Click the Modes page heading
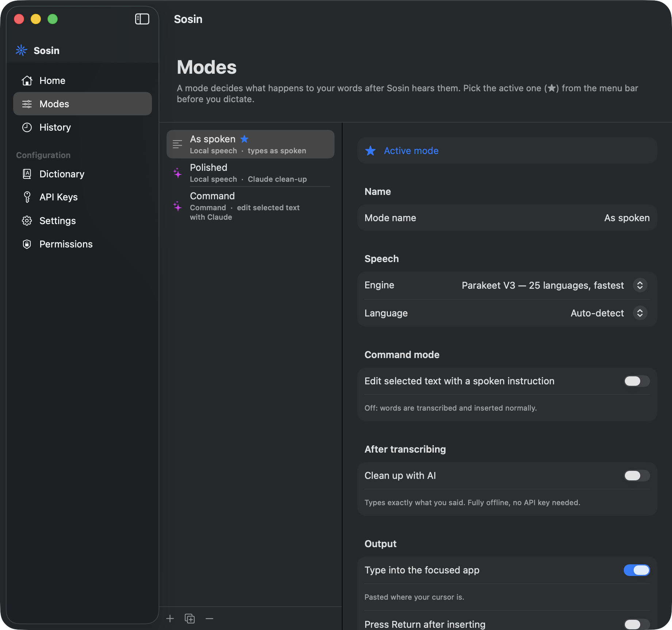Image resolution: width=672 pixels, height=630 pixels. pyautogui.click(x=207, y=67)
